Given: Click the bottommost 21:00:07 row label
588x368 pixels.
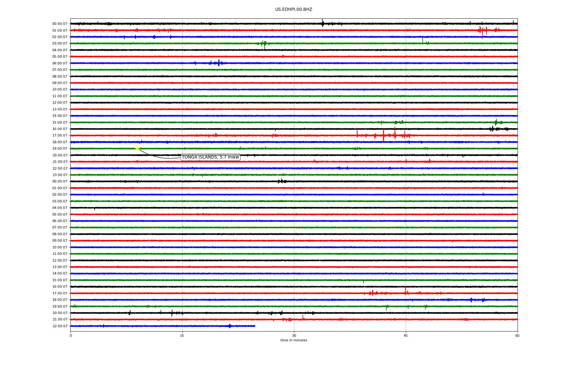Looking at the screenshot, I should tap(60, 320).
